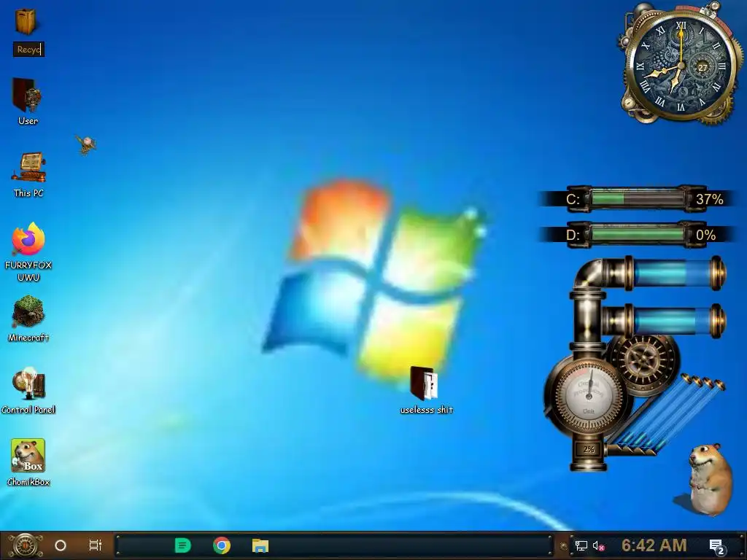This screenshot has width=747, height=560.
Task: Click the CPU gauge dial widget
Action: click(x=589, y=396)
